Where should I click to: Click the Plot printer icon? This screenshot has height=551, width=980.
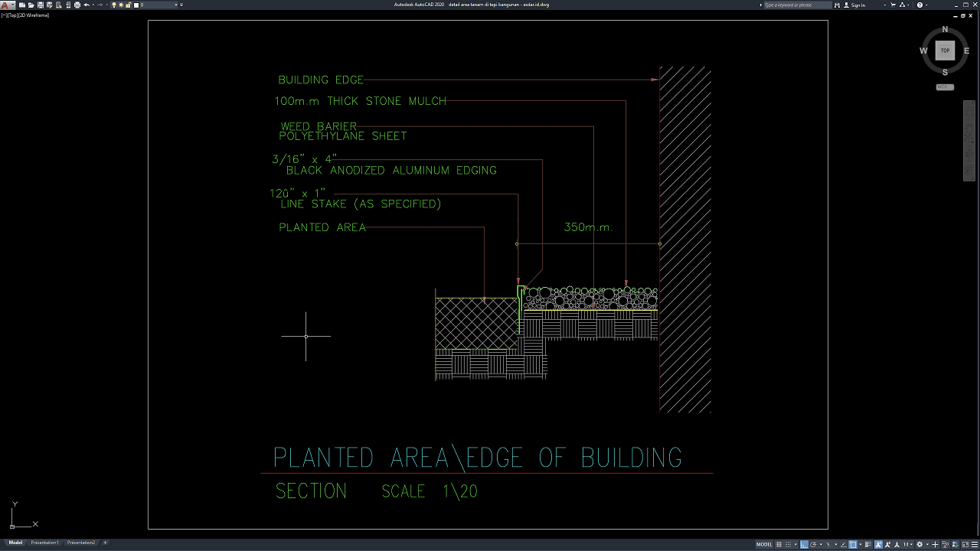tap(77, 5)
